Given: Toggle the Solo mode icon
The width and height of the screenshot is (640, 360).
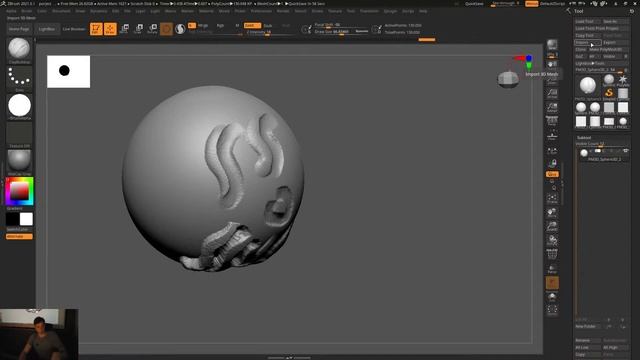Looking at the screenshot, I should click(552, 296).
